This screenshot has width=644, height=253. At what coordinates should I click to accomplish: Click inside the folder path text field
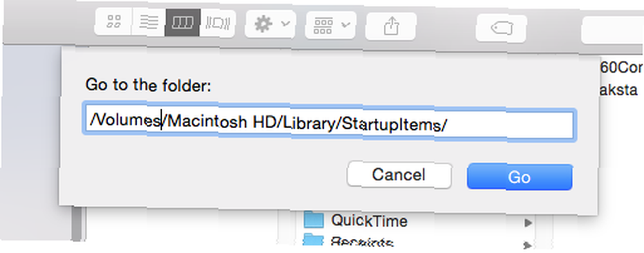pos(328,122)
